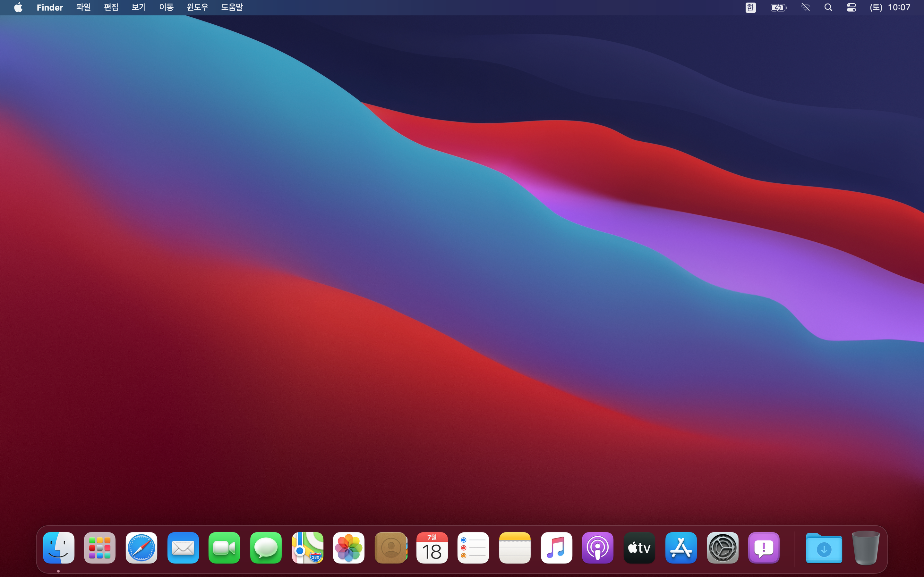The height and width of the screenshot is (577, 924).
Task: Open the Messages app
Action: tap(266, 548)
